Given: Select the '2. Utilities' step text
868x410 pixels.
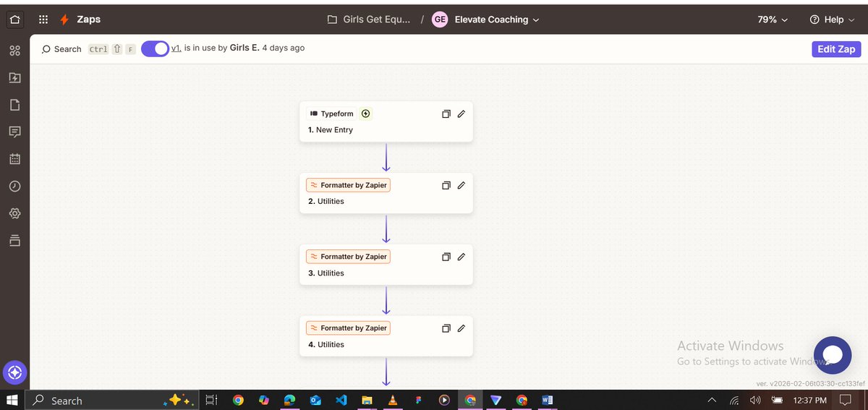Looking at the screenshot, I should tap(326, 202).
